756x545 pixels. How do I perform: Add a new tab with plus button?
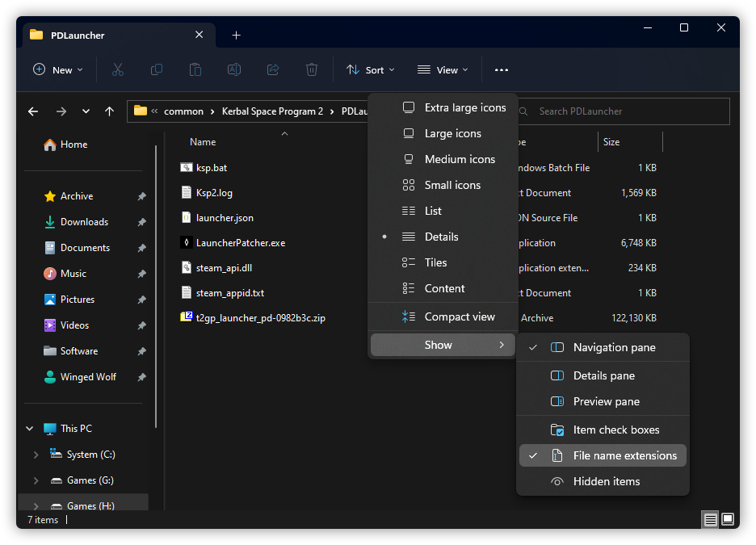(237, 36)
